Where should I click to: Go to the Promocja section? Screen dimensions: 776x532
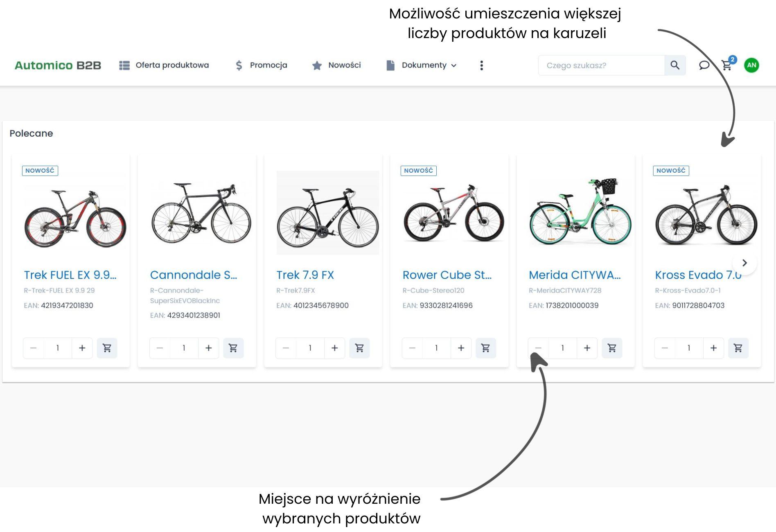(261, 65)
